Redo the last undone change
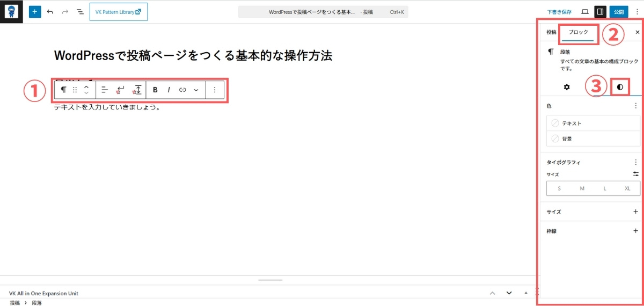Image resolution: width=644 pixels, height=306 pixels. point(65,11)
